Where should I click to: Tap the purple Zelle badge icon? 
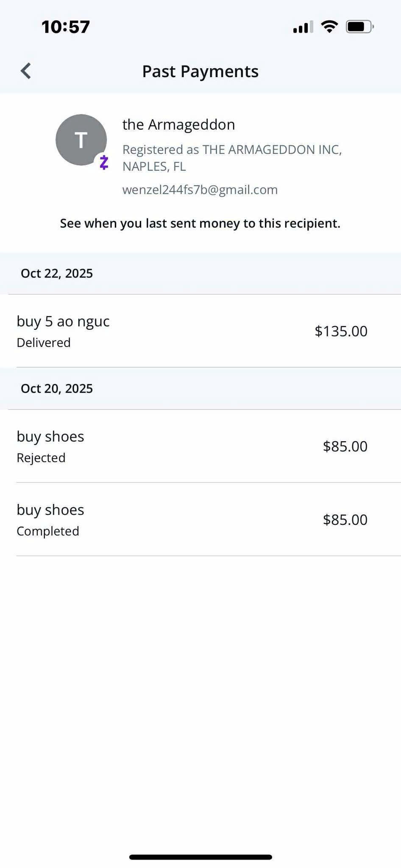tap(104, 162)
